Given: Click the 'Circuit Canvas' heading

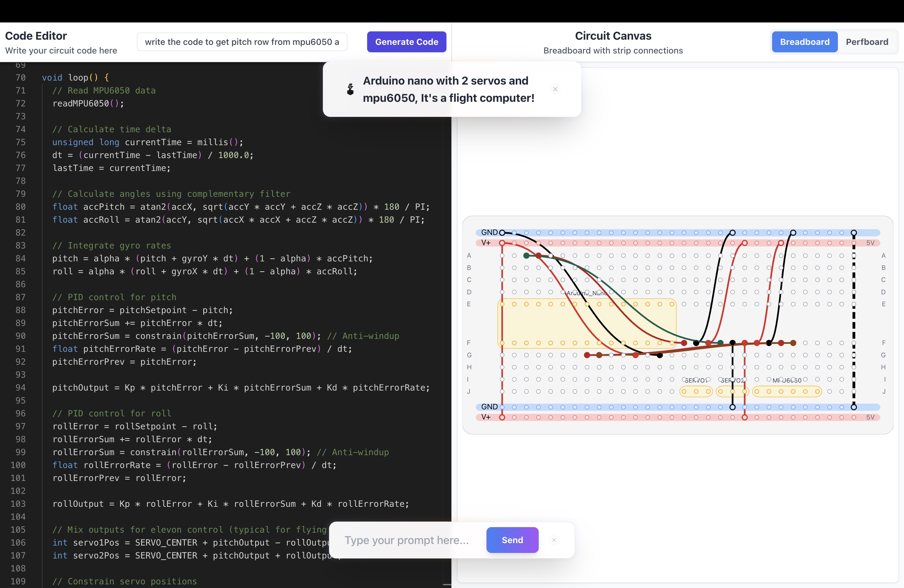Looking at the screenshot, I should tap(613, 36).
